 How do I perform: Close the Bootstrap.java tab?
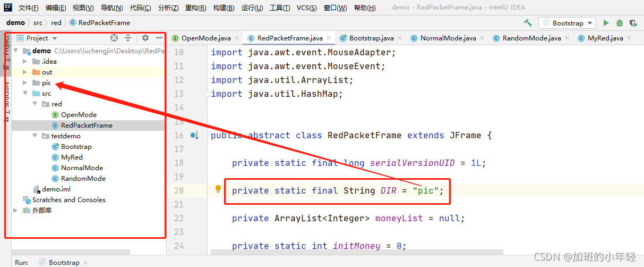point(400,38)
